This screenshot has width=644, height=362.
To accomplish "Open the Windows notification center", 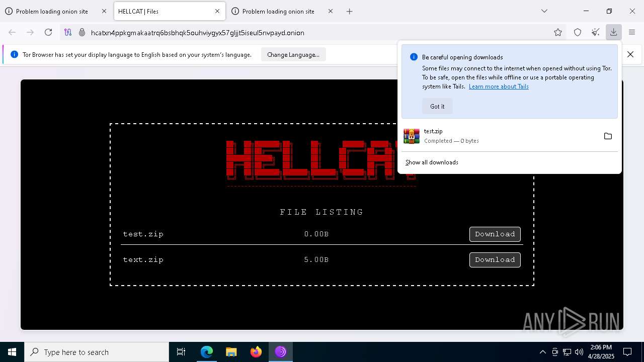I will click(x=627, y=352).
